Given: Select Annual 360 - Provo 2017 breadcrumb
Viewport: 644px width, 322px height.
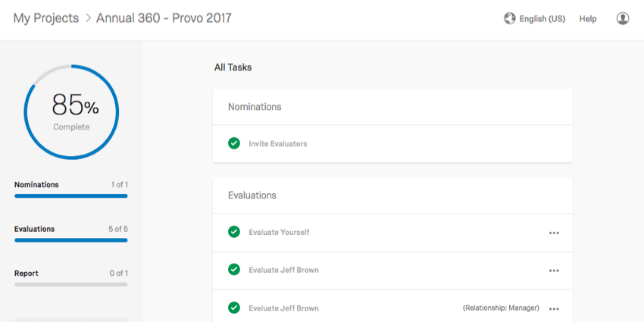Looking at the screenshot, I should pyautogui.click(x=164, y=18).
